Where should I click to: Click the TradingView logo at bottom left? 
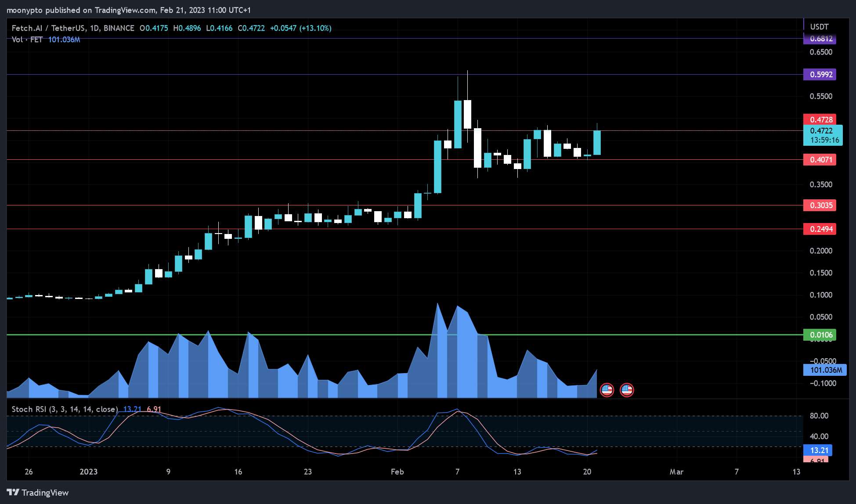pyautogui.click(x=38, y=493)
